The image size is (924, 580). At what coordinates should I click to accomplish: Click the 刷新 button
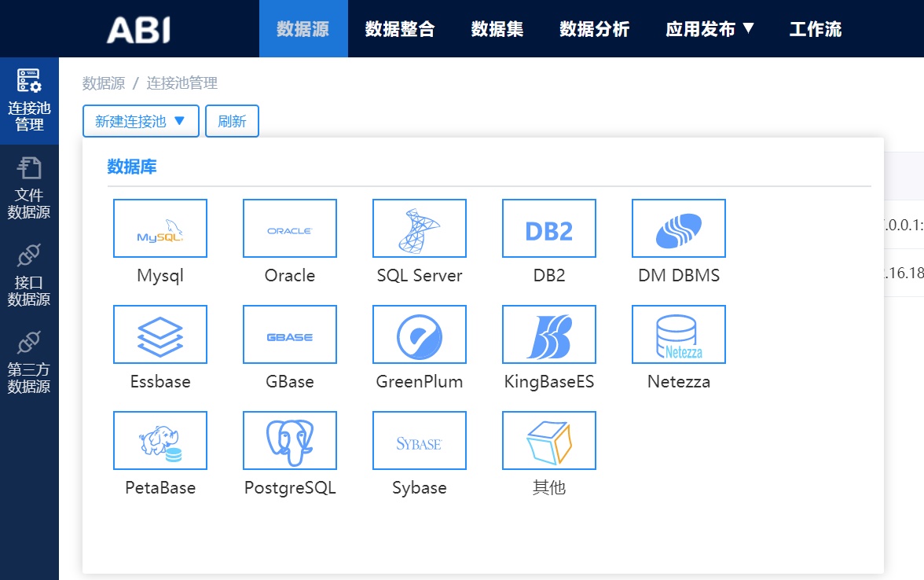233,121
